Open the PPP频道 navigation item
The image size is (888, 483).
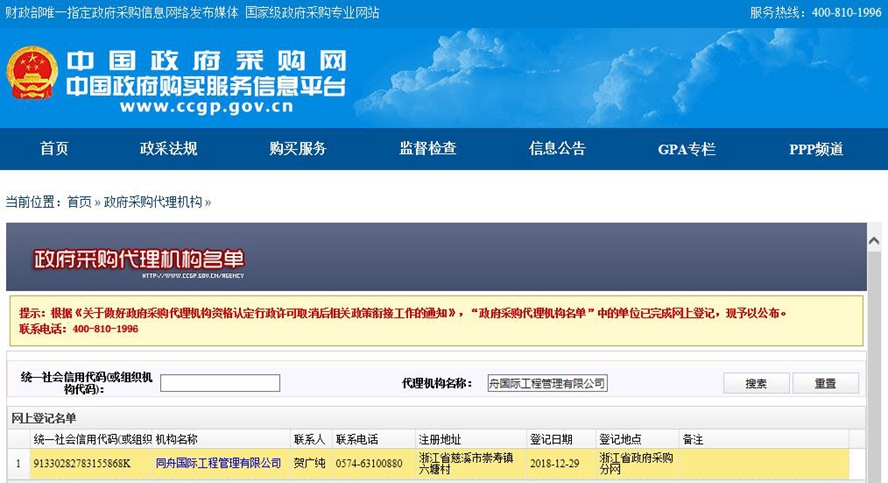click(817, 149)
